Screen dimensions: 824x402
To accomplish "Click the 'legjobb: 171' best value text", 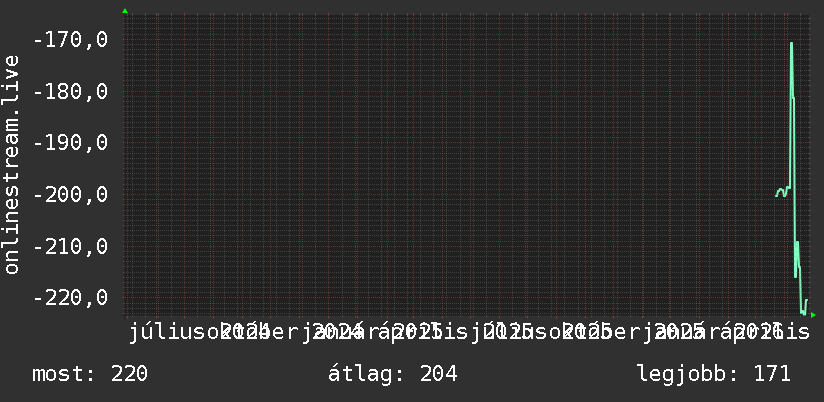I will [x=714, y=374].
